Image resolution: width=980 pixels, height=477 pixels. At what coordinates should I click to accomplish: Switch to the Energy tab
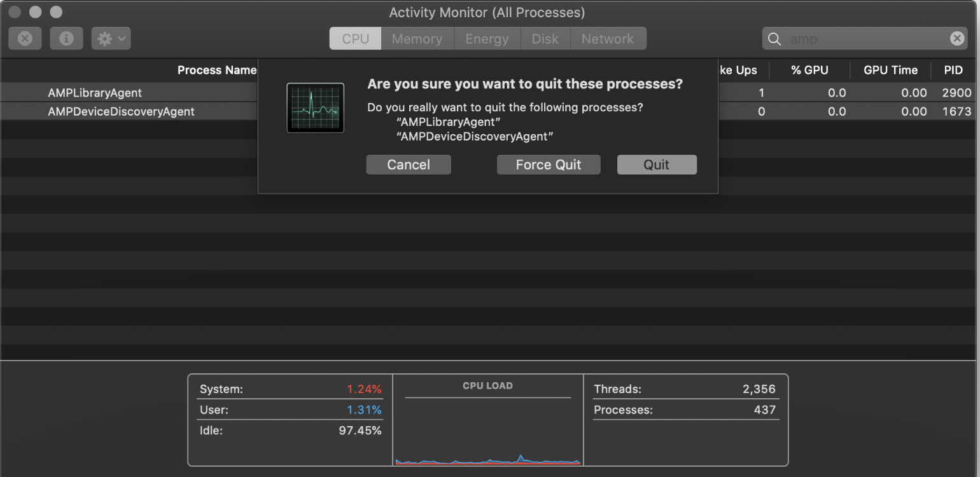(487, 38)
